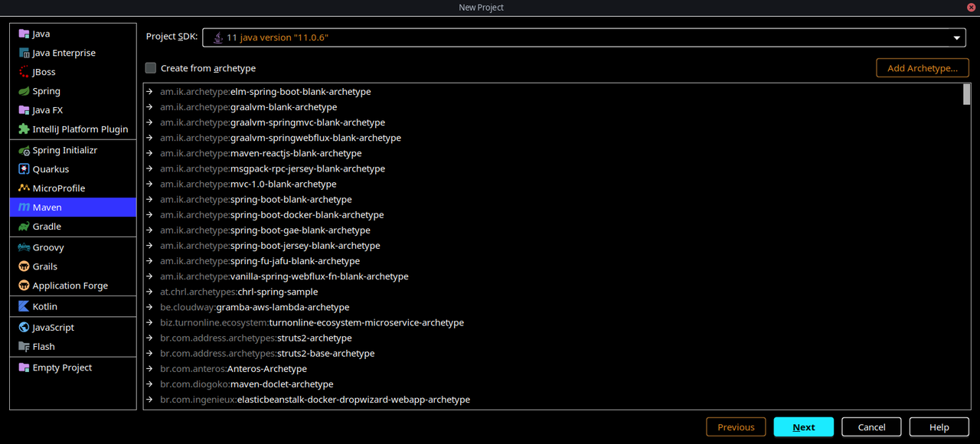980x444 pixels.
Task: Expand graalvm-blank-archetype arrow
Action: pyautogui.click(x=150, y=107)
